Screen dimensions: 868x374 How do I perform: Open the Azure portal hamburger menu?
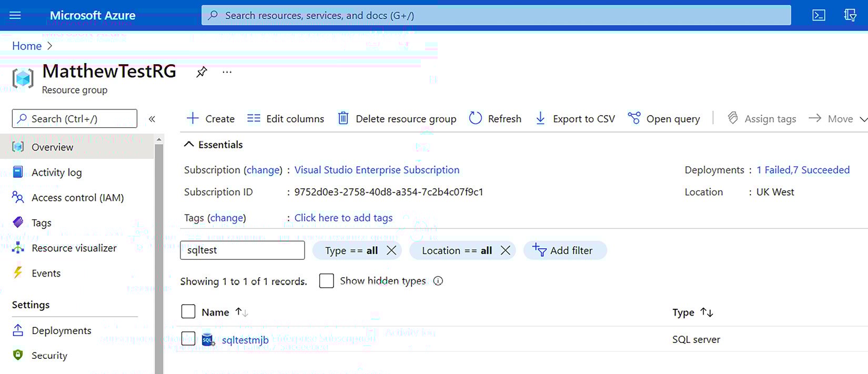[x=15, y=15]
